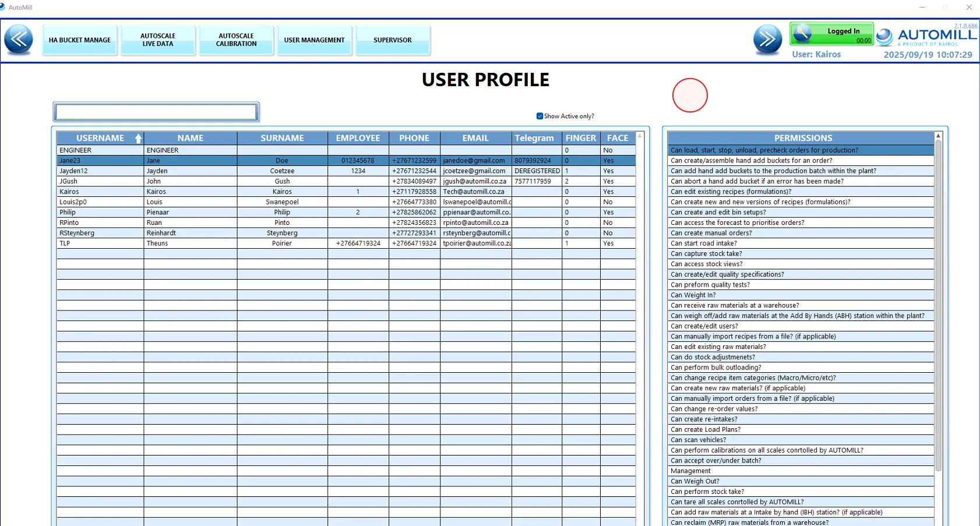The image size is (980, 526).
Task: Click the User: Kairos label
Action: pos(816,54)
